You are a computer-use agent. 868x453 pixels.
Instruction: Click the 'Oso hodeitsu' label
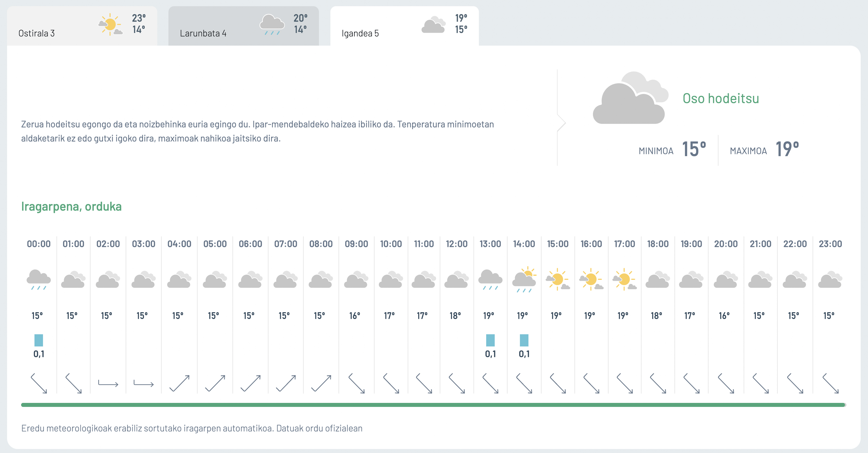[721, 98]
